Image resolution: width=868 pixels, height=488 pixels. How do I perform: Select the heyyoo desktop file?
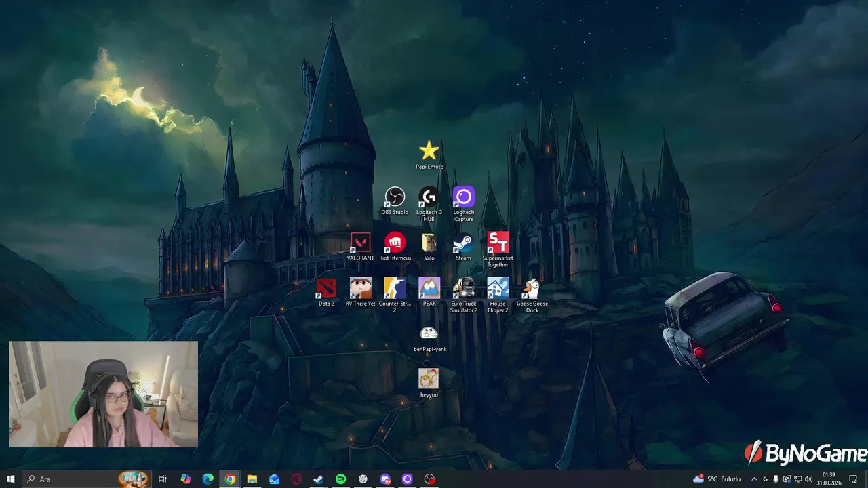429,383
